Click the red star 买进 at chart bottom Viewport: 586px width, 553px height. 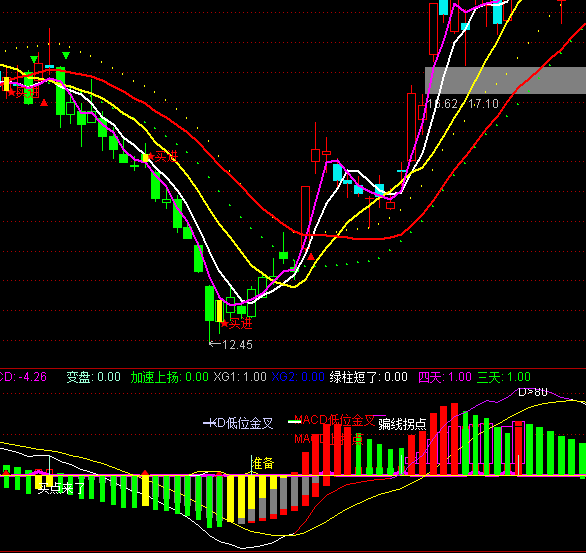tap(236, 324)
